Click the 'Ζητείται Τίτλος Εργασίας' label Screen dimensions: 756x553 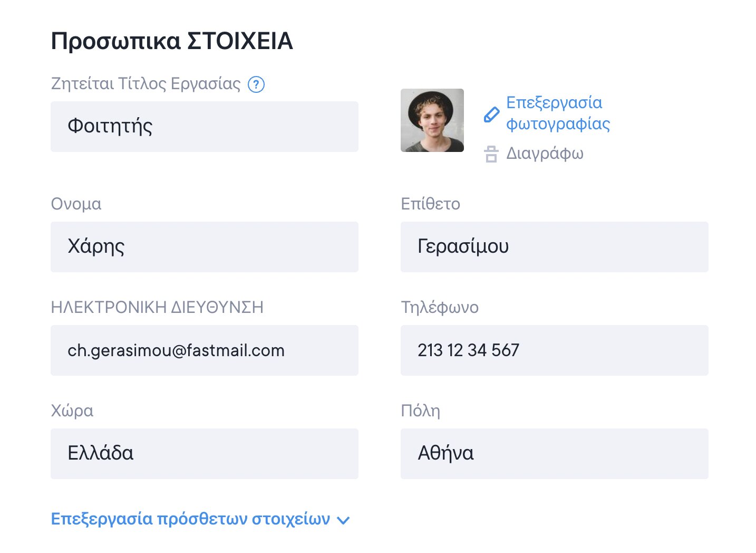146,84
